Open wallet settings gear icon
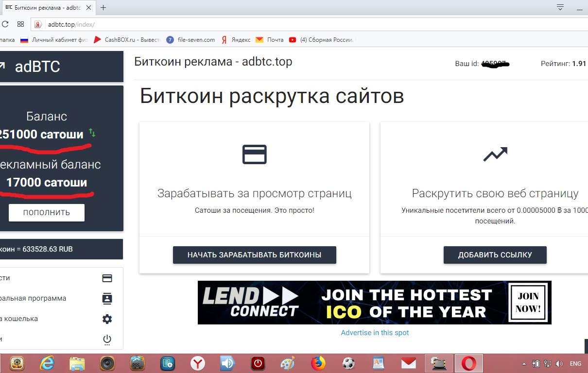 107,319
